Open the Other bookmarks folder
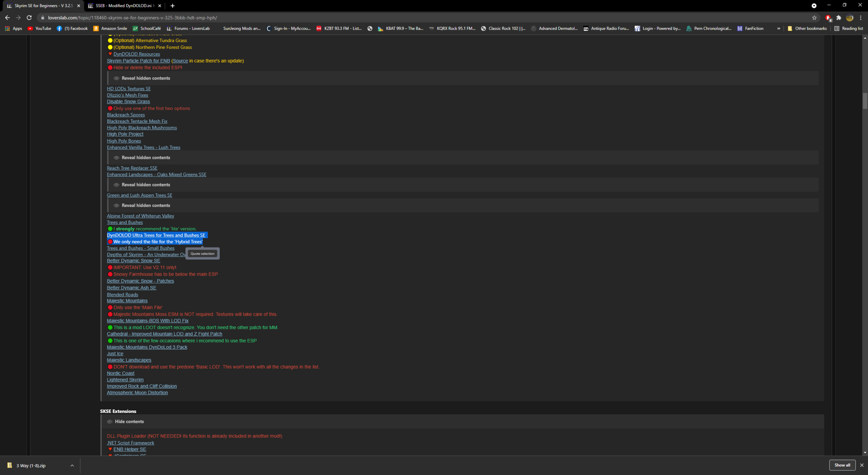 point(807,28)
